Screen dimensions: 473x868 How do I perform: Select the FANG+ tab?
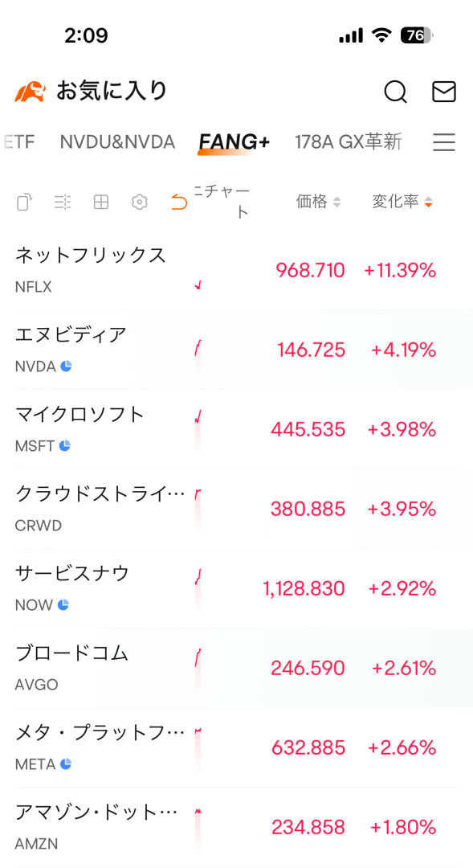click(x=234, y=142)
